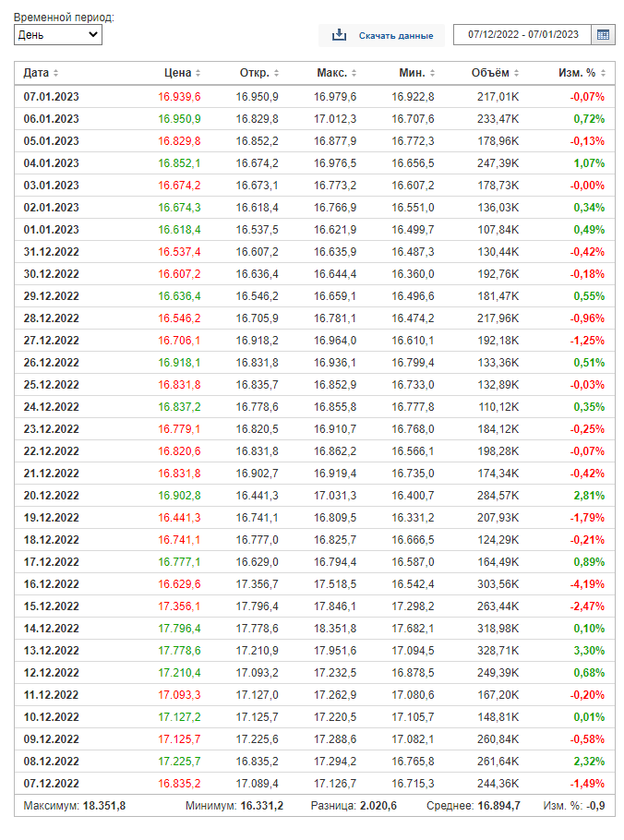Sort by Объём column arrows
The image size is (624, 840).
(516, 74)
